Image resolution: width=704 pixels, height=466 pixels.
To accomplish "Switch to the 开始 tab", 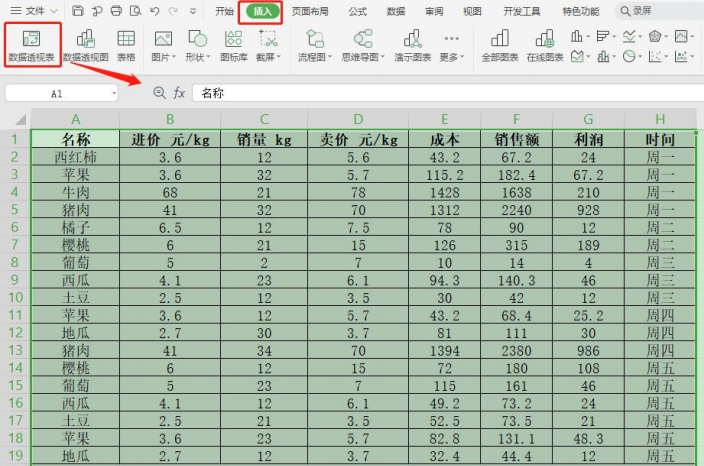I will pyautogui.click(x=224, y=11).
